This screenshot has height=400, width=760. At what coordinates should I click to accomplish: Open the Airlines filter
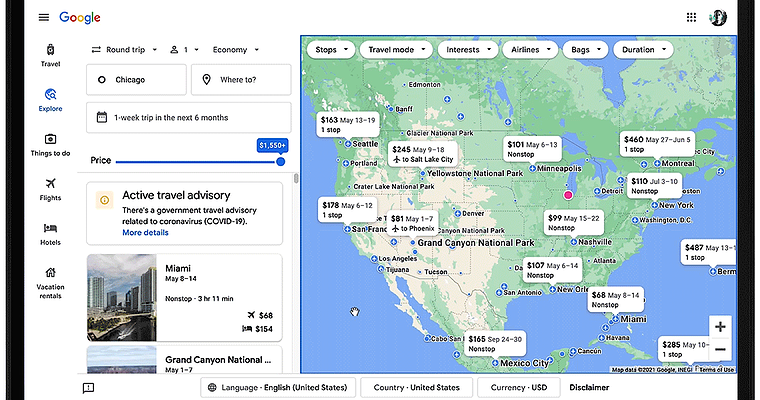[530, 49]
